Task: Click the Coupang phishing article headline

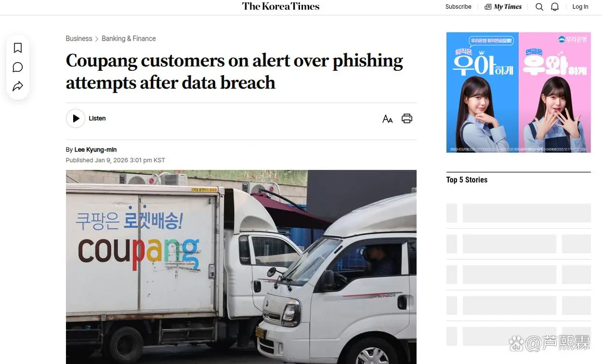Action: tap(234, 72)
